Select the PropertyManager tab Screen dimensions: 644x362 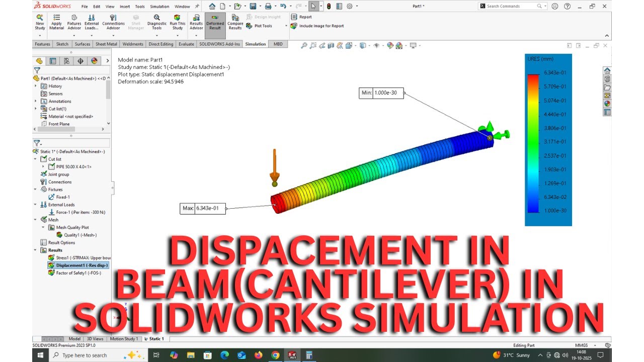pyautogui.click(x=53, y=61)
